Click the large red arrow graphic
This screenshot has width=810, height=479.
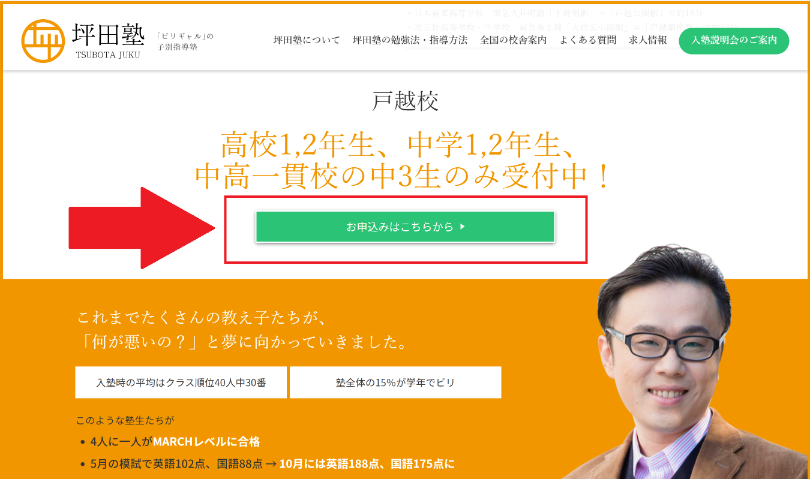point(142,228)
